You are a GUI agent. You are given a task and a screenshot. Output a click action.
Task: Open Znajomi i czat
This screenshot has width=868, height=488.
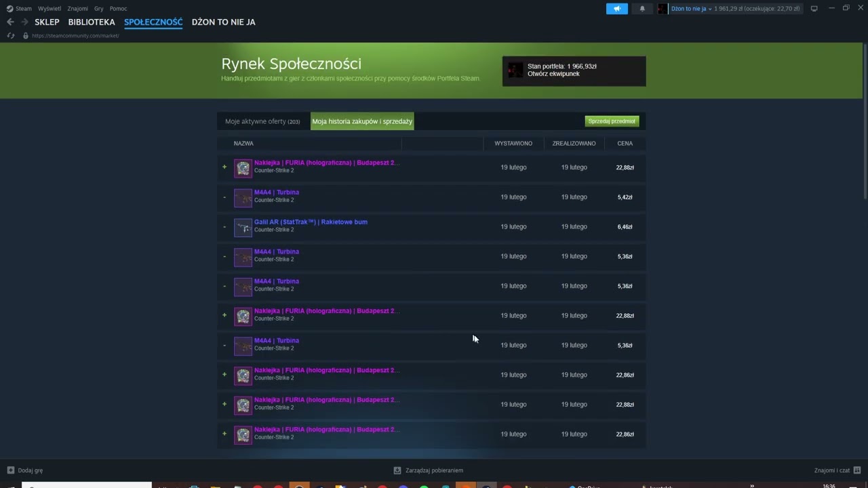click(x=832, y=470)
